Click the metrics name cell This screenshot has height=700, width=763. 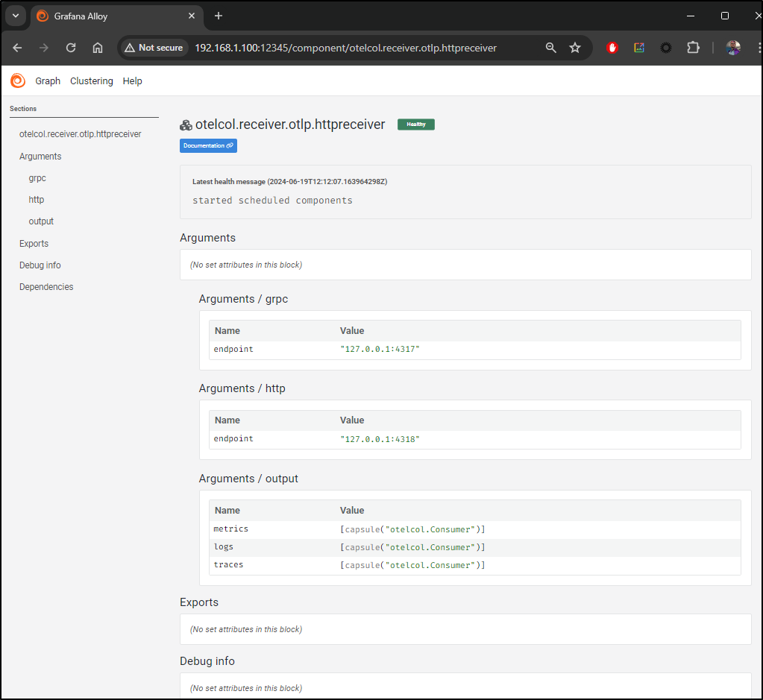230,529
